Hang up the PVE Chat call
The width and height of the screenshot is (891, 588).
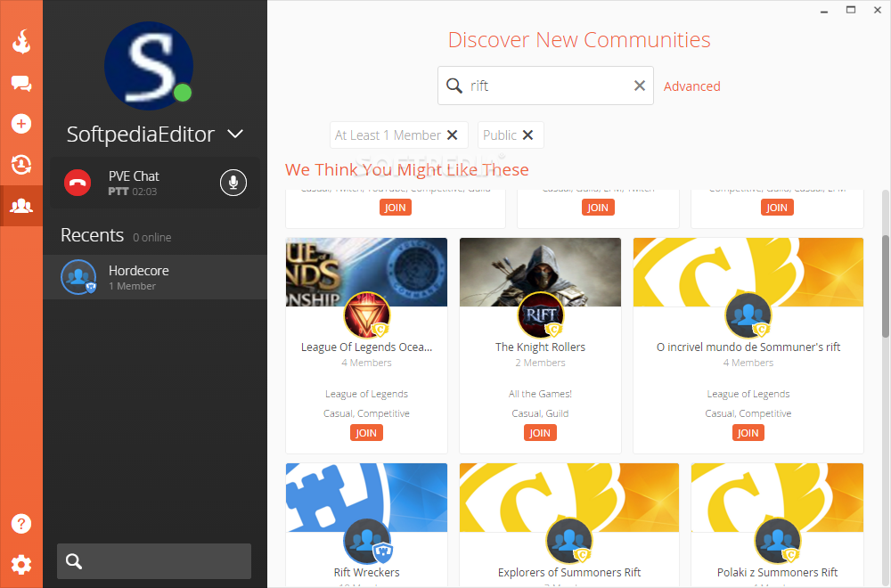78,183
